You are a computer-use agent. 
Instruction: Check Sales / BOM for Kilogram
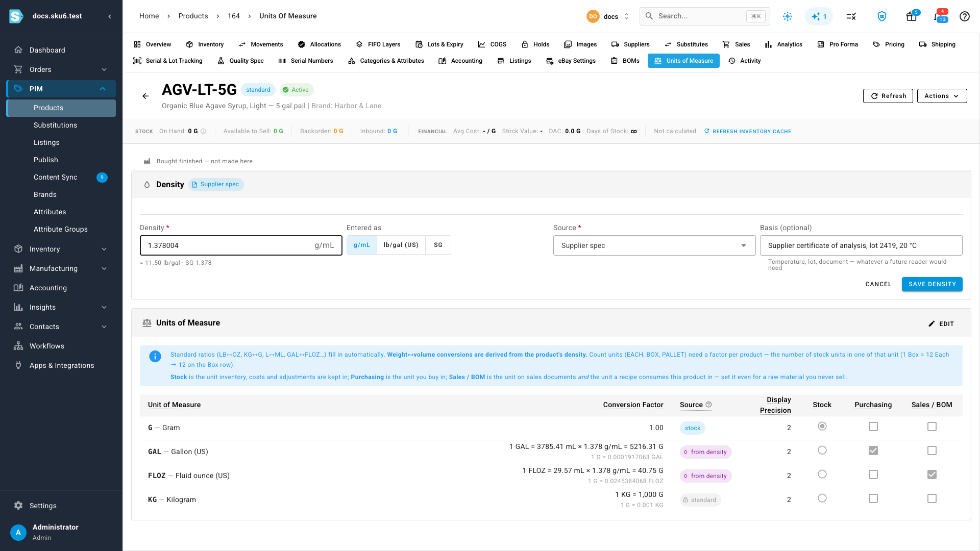[x=932, y=498]
